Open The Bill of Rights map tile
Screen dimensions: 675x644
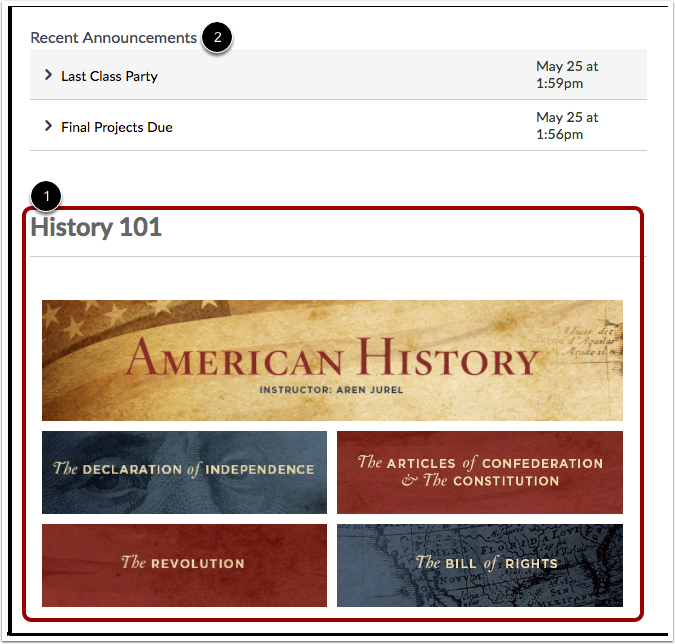click(480, 565)
